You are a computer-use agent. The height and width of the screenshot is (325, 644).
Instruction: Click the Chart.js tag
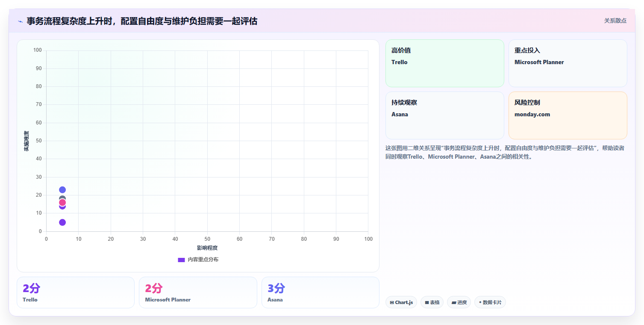[401, 302]
